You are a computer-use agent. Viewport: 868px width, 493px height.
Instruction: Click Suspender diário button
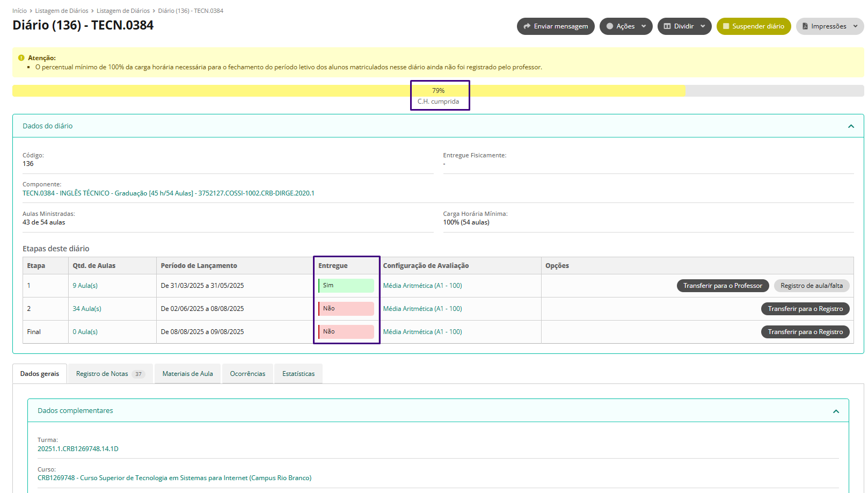[x=754, y=26]
